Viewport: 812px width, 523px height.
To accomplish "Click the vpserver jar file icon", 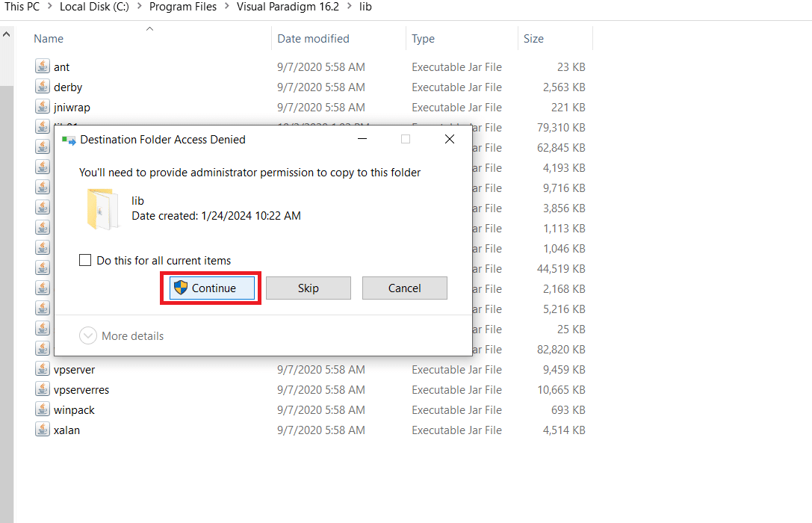I will 43,369.
